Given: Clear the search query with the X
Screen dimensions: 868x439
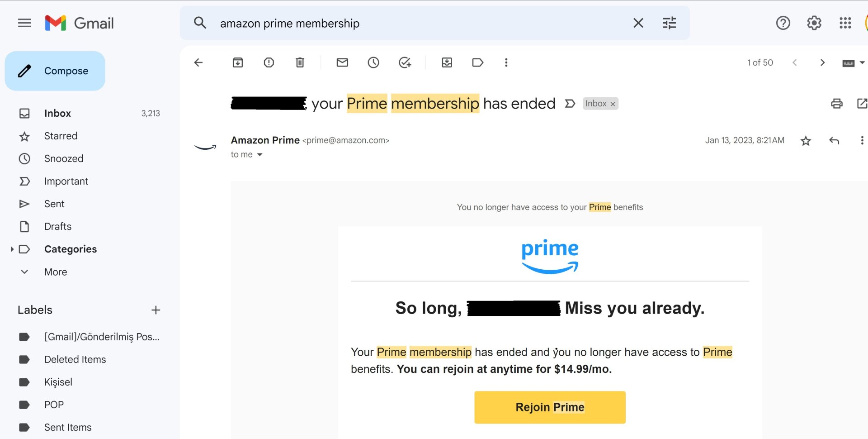Looking at the screenshot, I should pyautogui.click(x=638, y=23).
